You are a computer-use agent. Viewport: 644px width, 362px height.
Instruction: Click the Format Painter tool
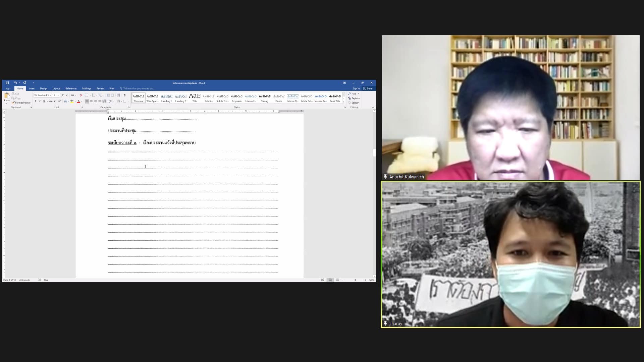pos(21,103)
